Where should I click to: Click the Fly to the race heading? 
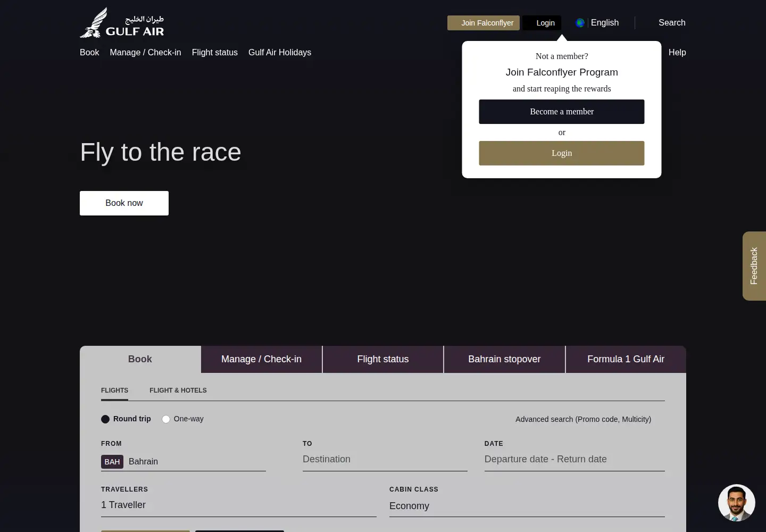tap(161, 152)
